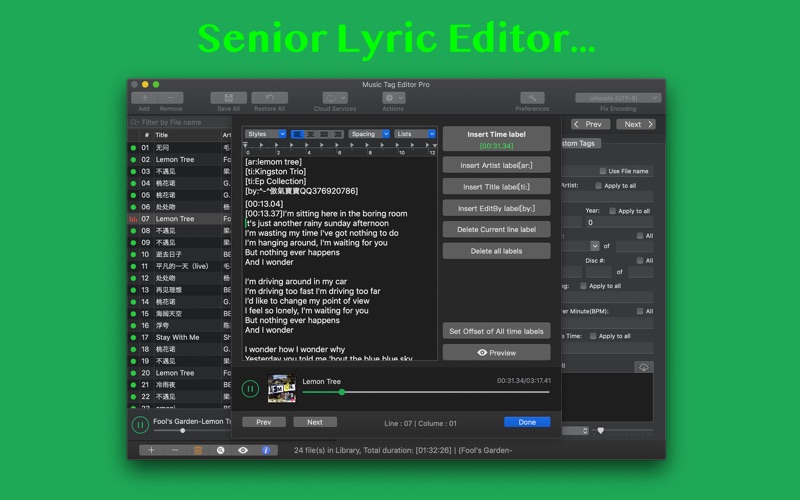The height and width of the screenshot is (500, 800).
Task: Click the eye icon in bottom bar
Action: tap(243, 450)
